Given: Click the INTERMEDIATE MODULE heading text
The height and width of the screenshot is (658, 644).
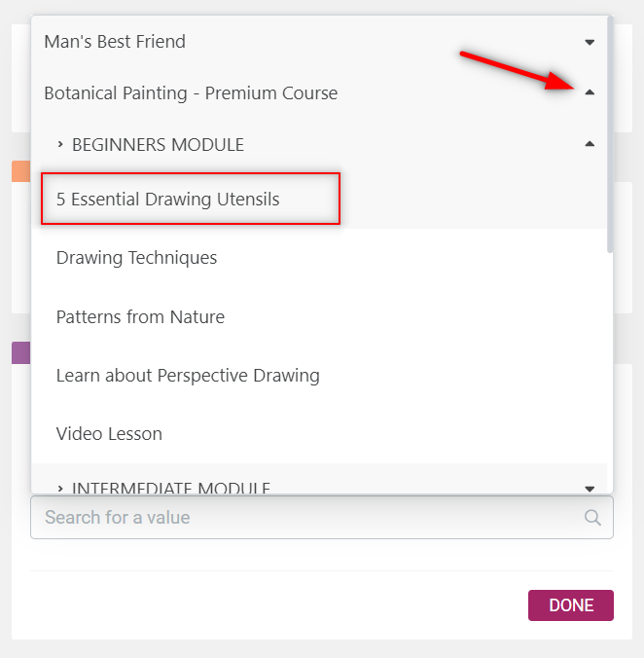Looking at the screenshot, I should (x=171, y=487).
